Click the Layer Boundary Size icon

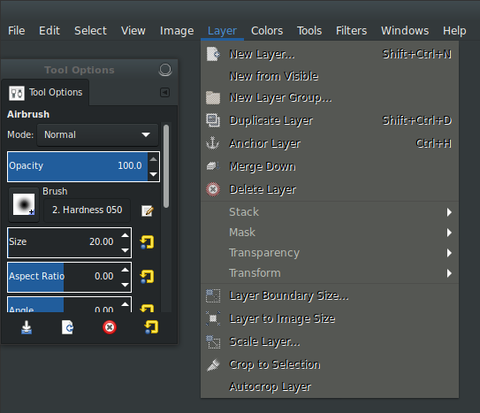tap(213, 296)
